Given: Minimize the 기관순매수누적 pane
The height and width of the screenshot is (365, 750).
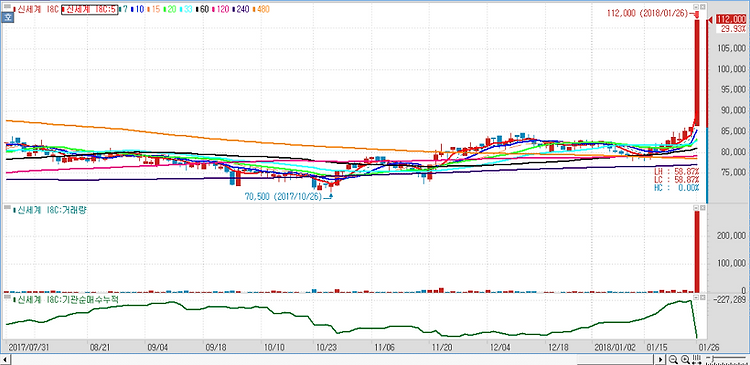Looking at the screenshot, I should (x=696, y=298).
